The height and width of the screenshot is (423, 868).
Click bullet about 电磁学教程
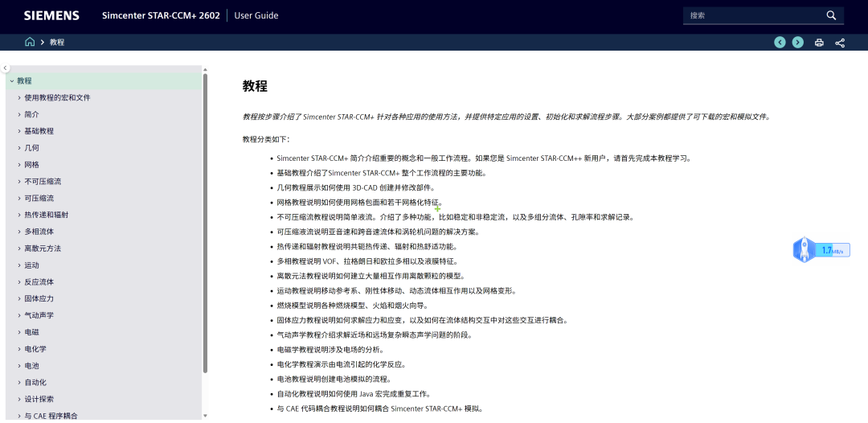click(330, 350)
